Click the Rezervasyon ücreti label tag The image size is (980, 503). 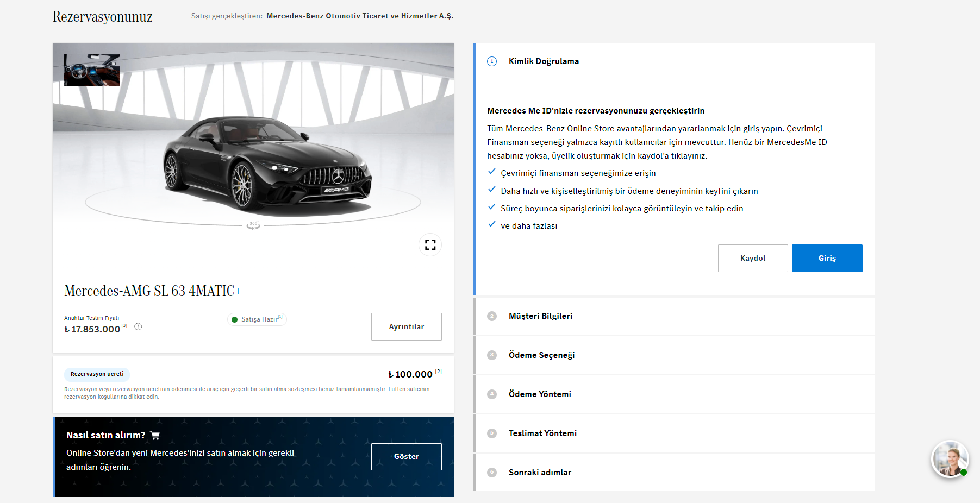97,374
